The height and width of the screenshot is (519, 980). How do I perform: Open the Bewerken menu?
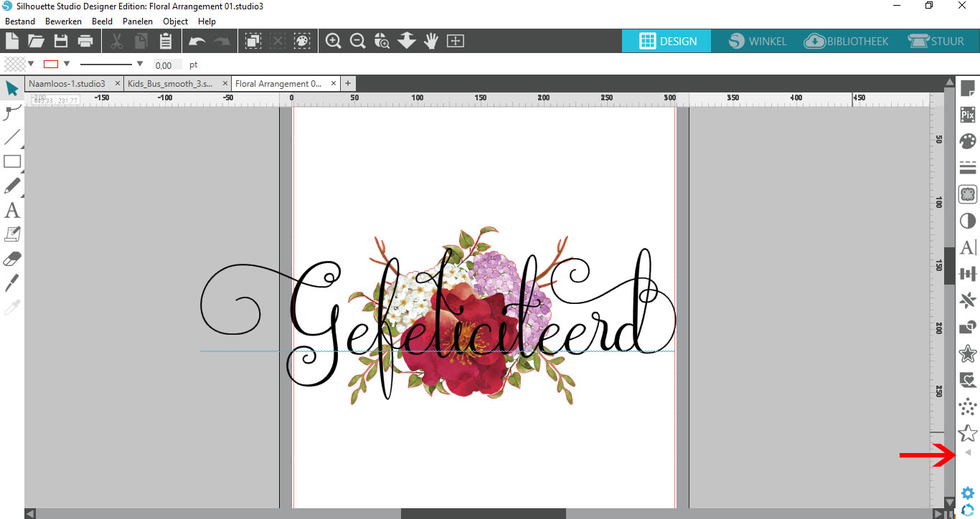tap(63, 22)
